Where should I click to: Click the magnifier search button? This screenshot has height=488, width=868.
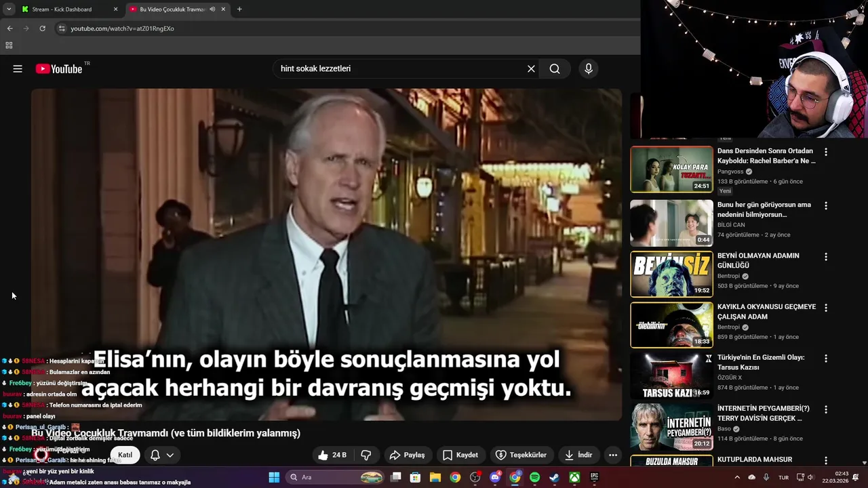coord(555,68)
